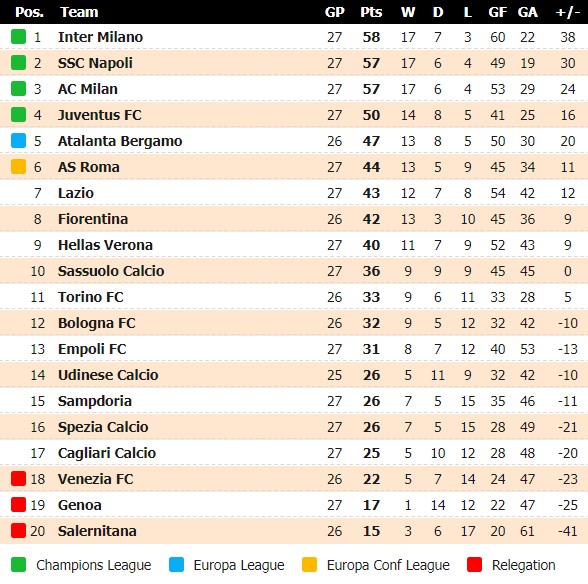The height and width of the screenshot is (584, 588).
Task: Click the red Relegation legend square
Action: [x=474, y=564]
